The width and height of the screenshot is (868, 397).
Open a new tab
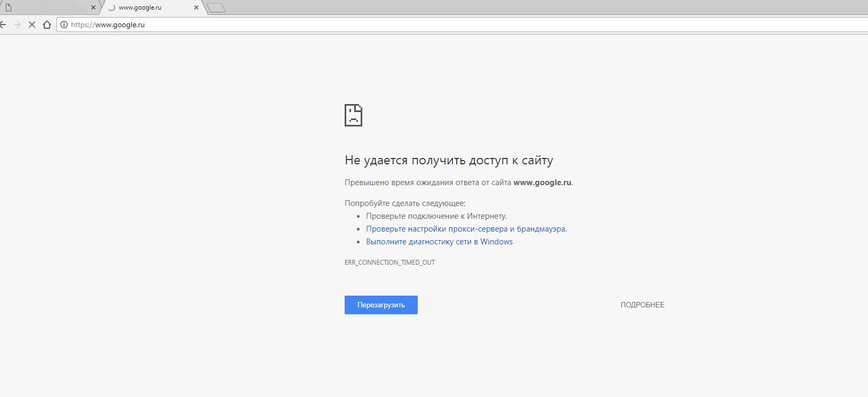[x=216, y=7]
